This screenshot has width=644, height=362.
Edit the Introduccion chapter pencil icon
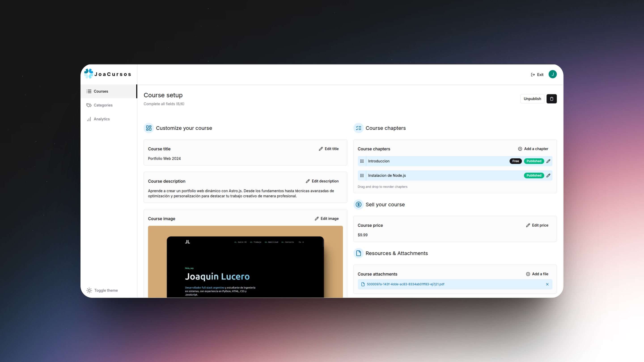[x=548, y=161]
